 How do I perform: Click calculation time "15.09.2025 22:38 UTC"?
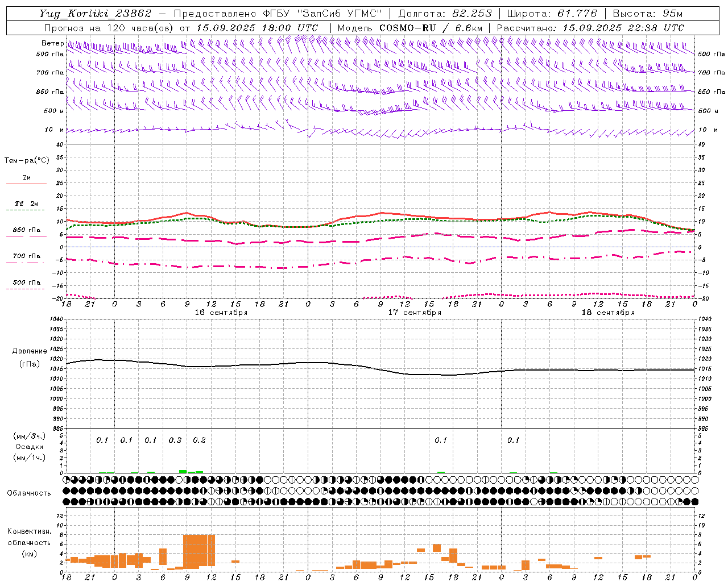click(623, 28)
